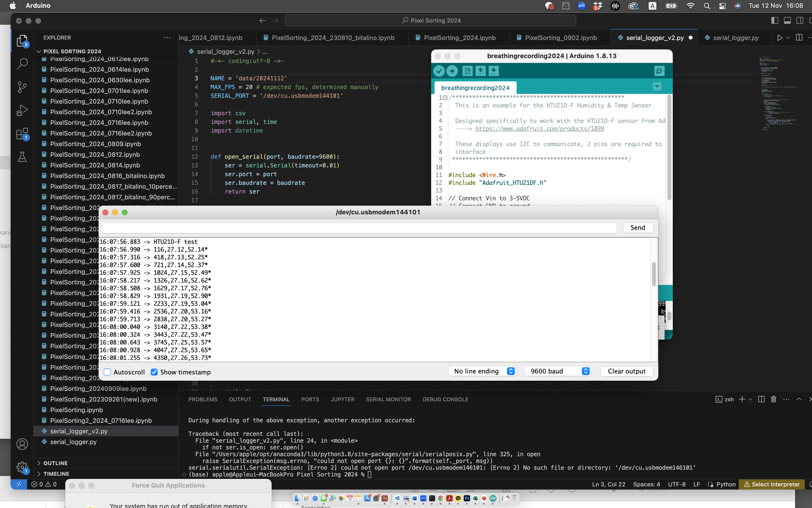Click the serial monitor message input field

(x=359, y=228)
